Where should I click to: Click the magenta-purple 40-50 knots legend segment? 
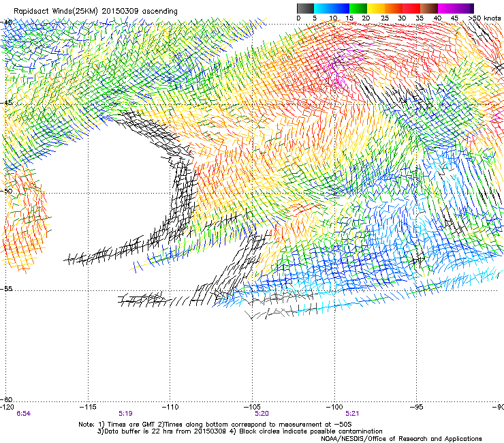pyautogui.click(x=456, y=8)
